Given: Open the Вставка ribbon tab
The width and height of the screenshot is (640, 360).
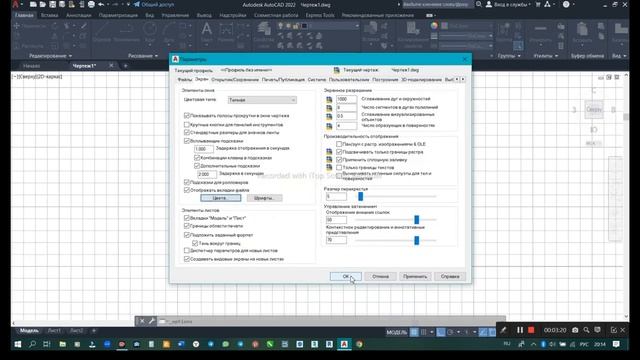Looking at the screenshot, I should click(x=49, y=15).
